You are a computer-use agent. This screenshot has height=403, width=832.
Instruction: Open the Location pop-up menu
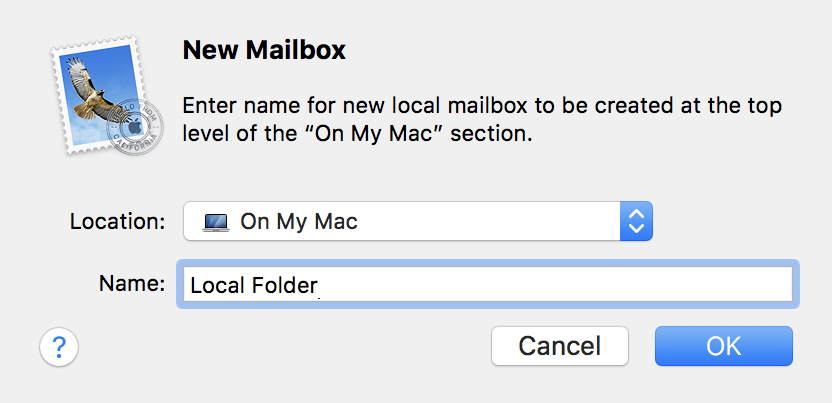417,222
